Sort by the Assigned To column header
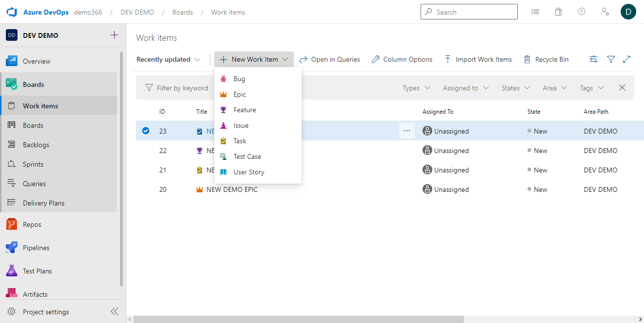The height and width of the screenshot is (323, 644). pos(438,112)
